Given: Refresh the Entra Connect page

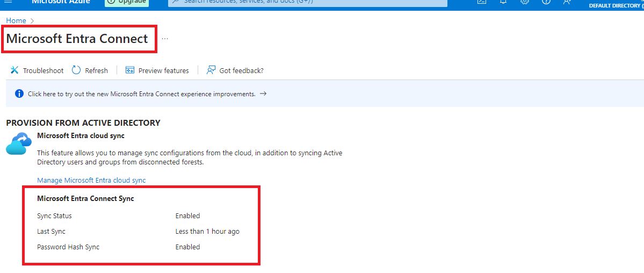Looking at the screenshot, I should click(90, 70).
